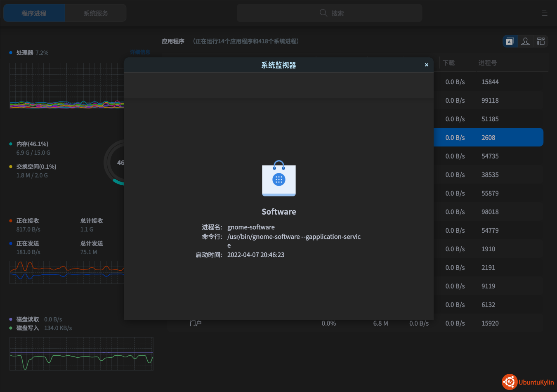Click the magnifier icon in the search bar
This screenshot has width=557, height=392.
pyautogui.click(x=323, y=13)
